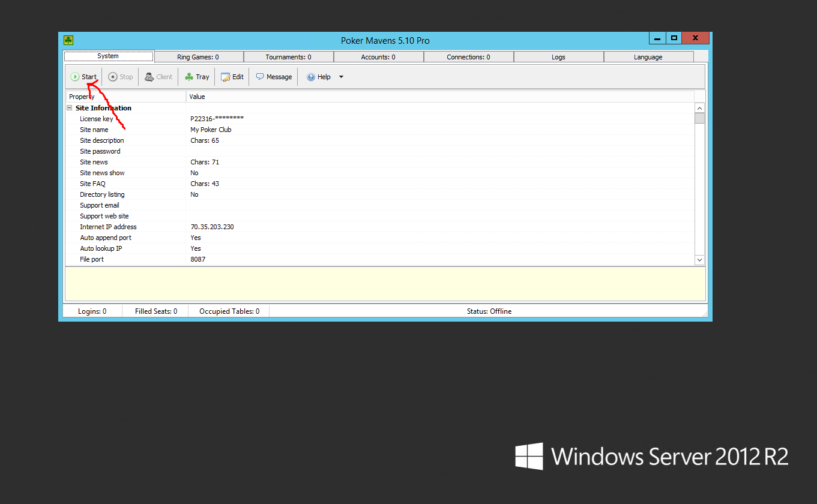Select the Directory listing row
Screen dimensions: 817x504
click(x=380, y=194)
